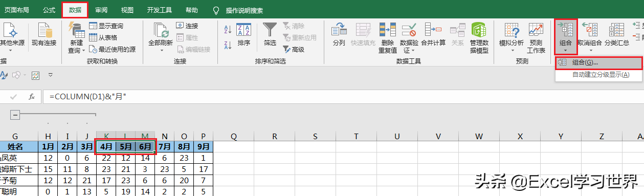Open the 页面布局 ribbon tab
Image resolution: width=644 pixels, height=196 pixels.
click(x=17, y=10)
